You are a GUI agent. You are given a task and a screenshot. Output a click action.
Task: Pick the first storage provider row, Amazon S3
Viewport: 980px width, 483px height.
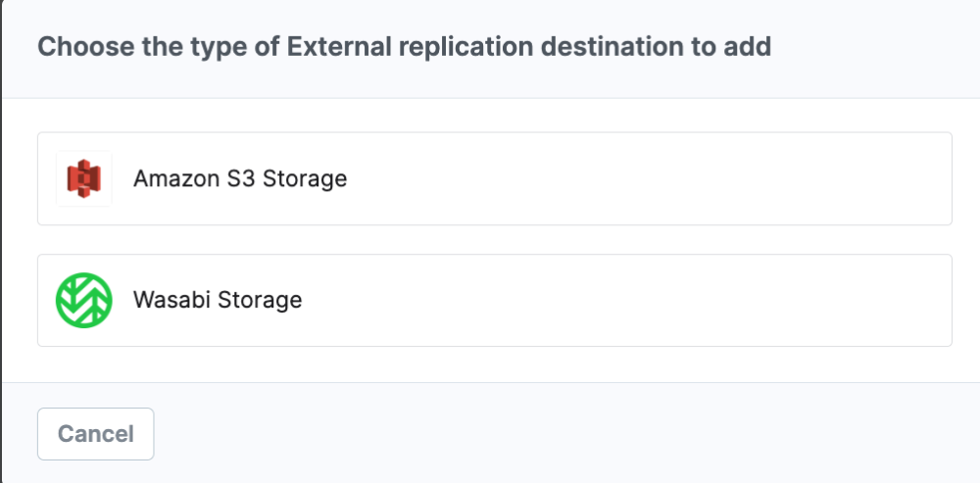point(494,178)
